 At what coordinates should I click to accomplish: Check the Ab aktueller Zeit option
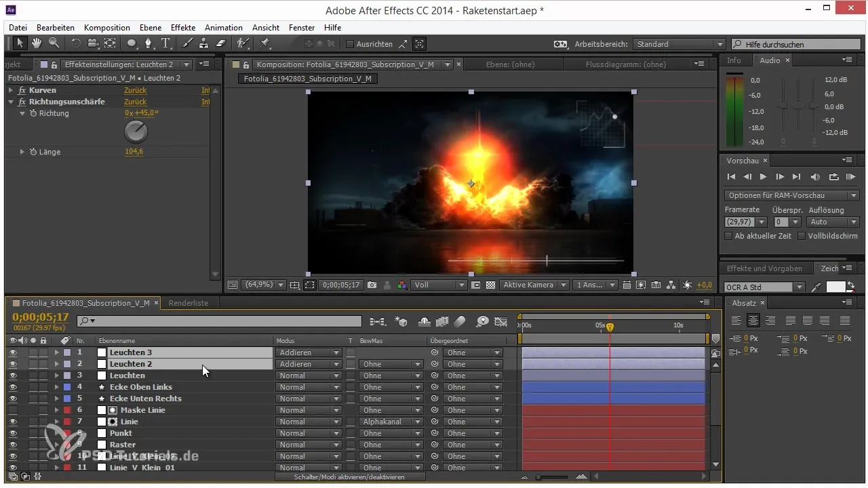coord(729,236)
